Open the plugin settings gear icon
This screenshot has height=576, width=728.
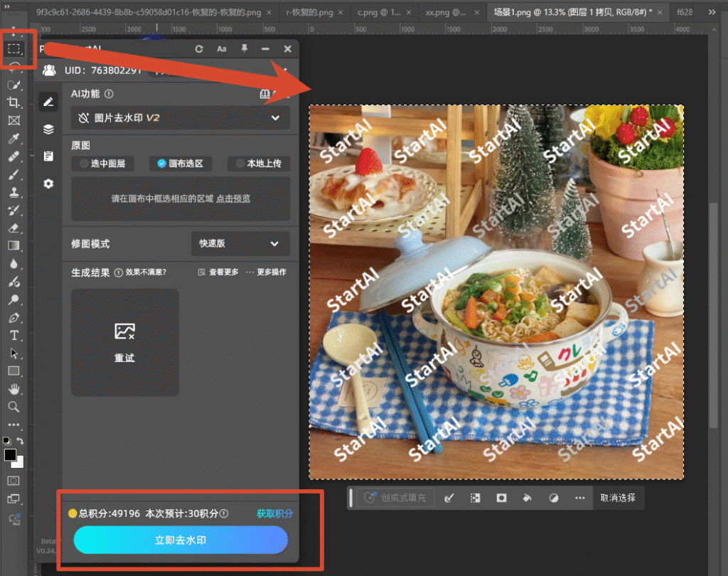[48, 184]
